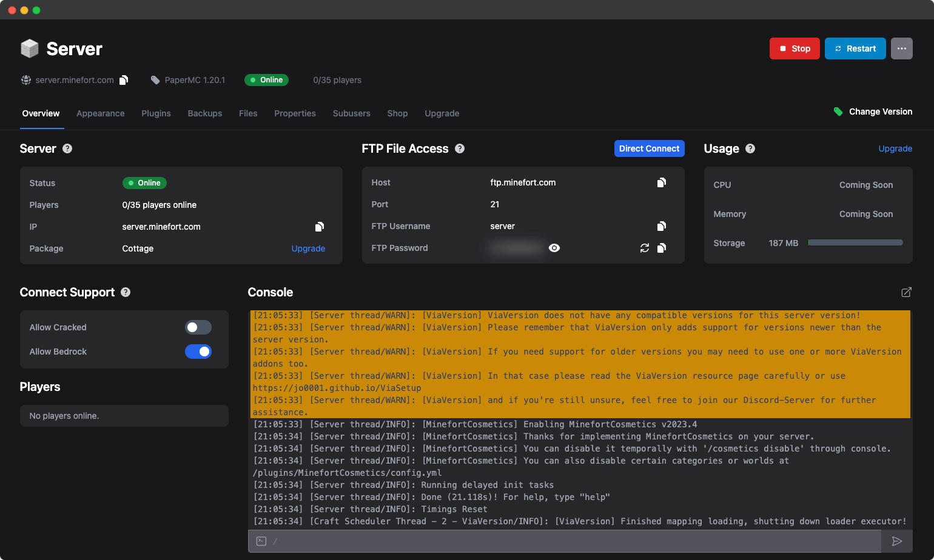
Task: Click the Storage usage bar
Action: pyautogui.click(x=855, y=243)
